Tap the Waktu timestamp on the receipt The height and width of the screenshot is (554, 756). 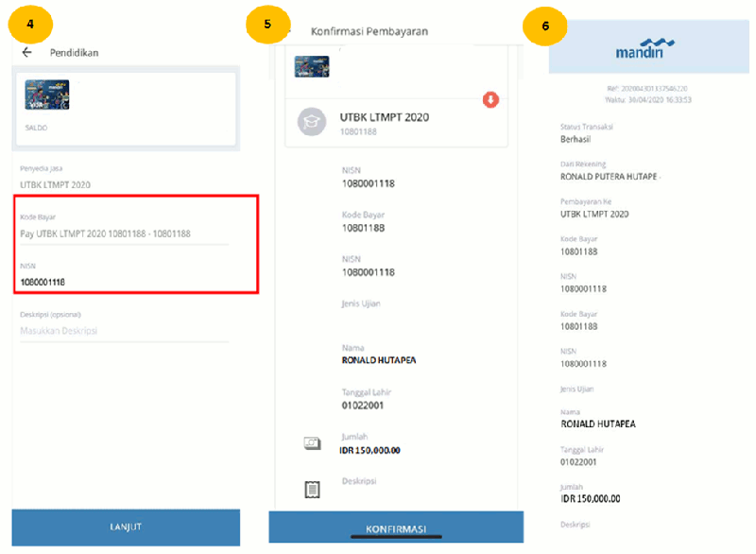coord(648,100)
